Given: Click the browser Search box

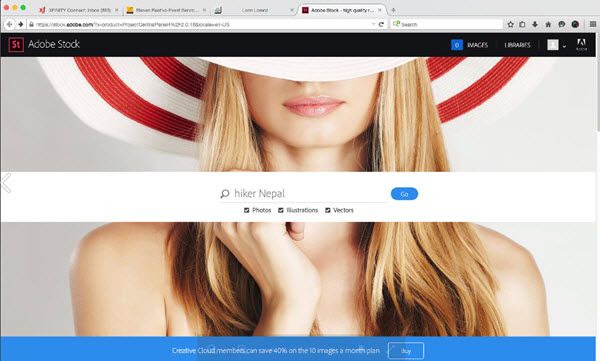Looking at the screenshot, I should [447, 24].
